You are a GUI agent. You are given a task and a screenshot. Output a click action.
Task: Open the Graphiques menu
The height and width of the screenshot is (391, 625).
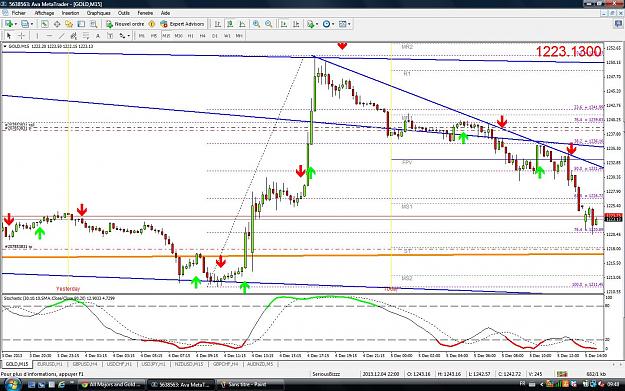(98, 13)
